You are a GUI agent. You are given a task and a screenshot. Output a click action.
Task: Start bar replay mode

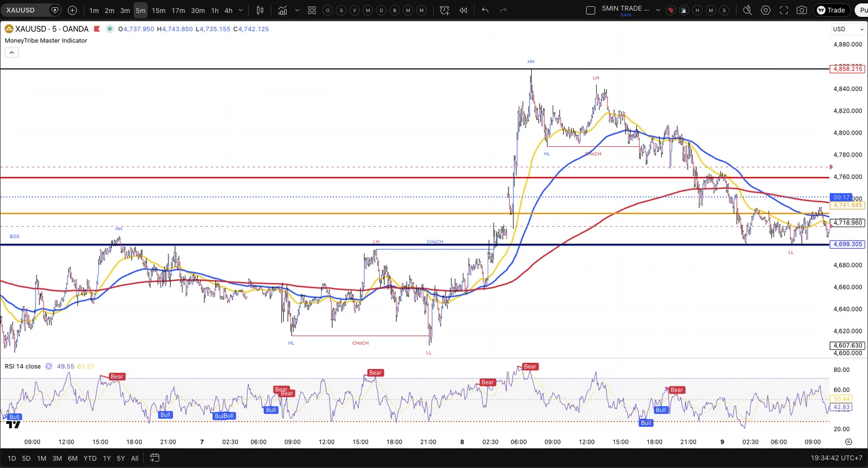click(463, 10)
